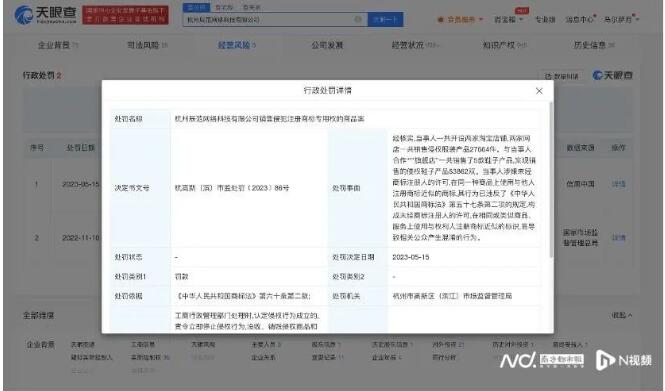Click the 主要人员 link at the bottom

point(266,345)
